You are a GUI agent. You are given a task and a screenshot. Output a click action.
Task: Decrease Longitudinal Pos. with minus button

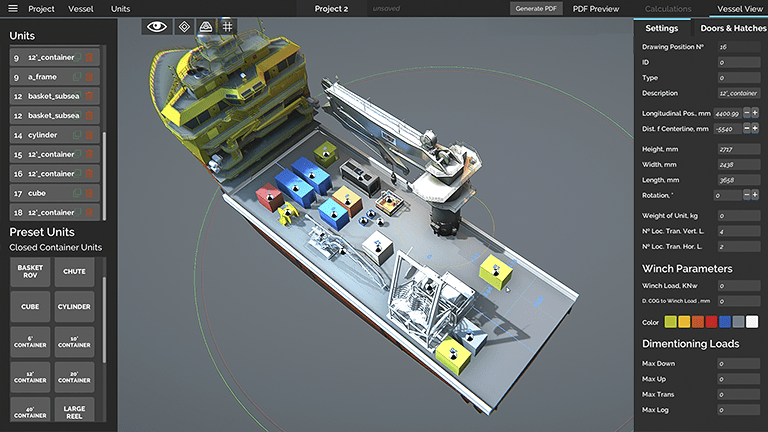746,113
